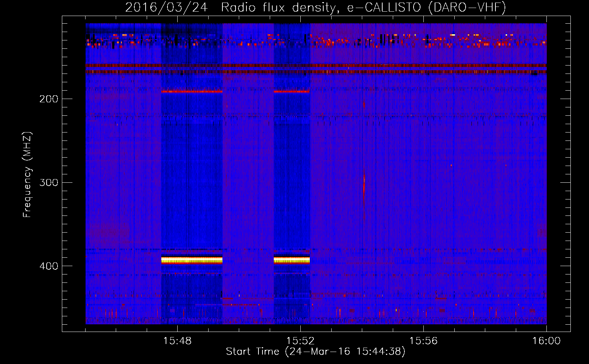The image size is (589, 364).
Task: Click the 200 frequency tick label
Action: (x=49, y=99)
